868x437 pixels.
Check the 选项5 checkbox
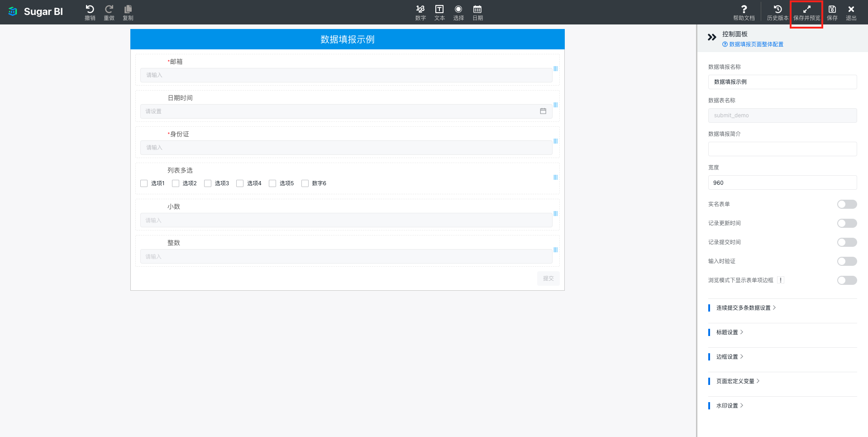pos(272,183)
